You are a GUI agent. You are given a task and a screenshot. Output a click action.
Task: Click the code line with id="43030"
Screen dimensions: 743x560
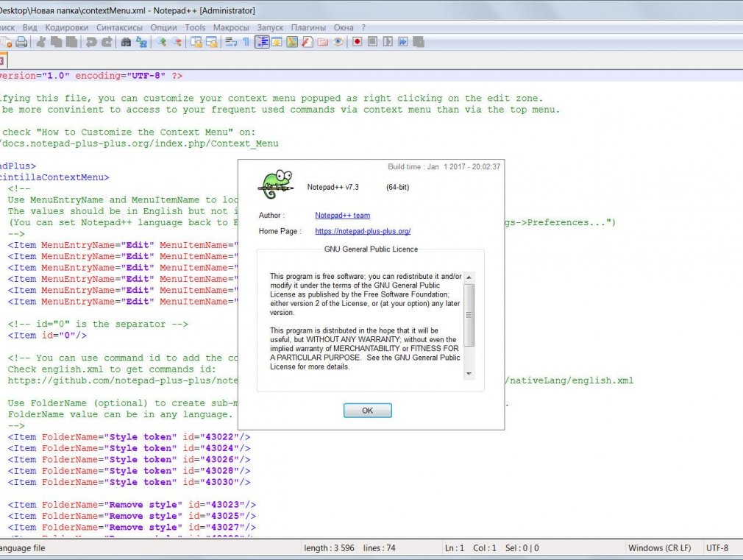(129, 482)
